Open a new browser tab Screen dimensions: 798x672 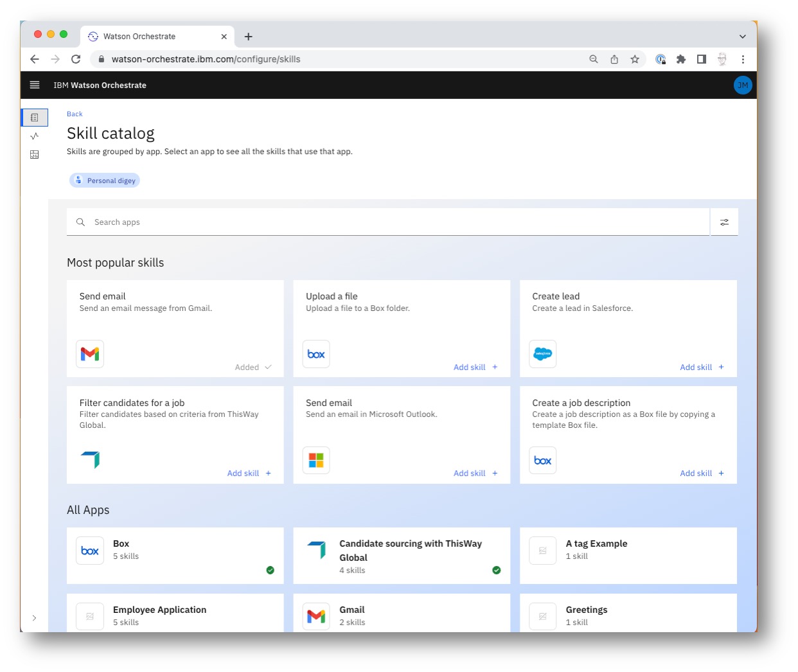[249, 37]
